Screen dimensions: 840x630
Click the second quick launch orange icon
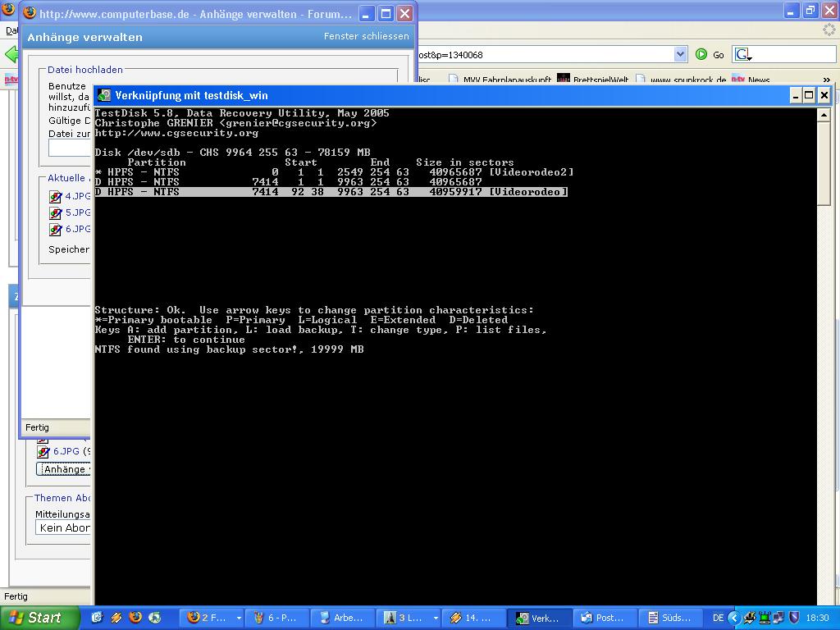coord(116,617)
